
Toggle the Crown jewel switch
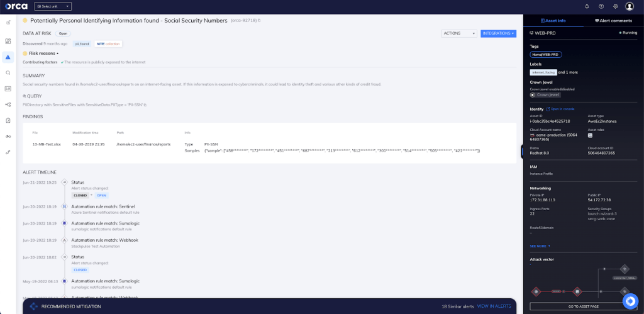pyautogui.click(x=533, y=95)
